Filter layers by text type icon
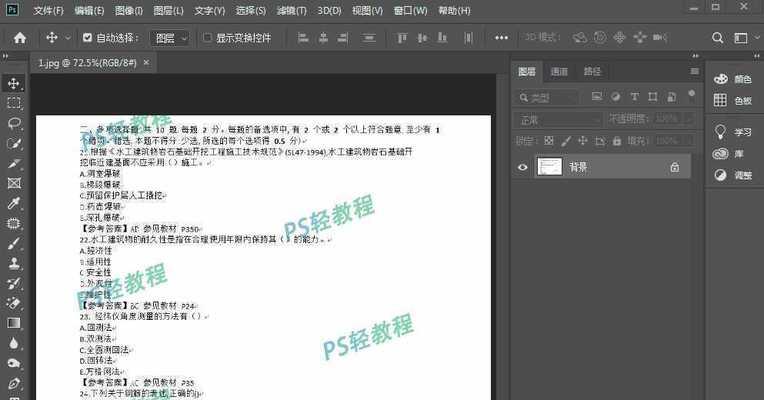 pyautogui.click(x=634, y=97)
